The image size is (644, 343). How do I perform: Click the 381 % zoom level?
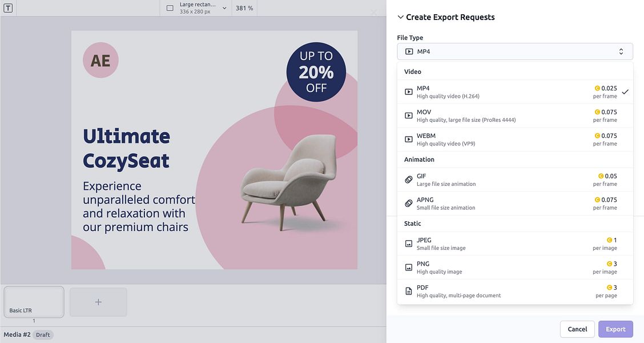(244, 8)
